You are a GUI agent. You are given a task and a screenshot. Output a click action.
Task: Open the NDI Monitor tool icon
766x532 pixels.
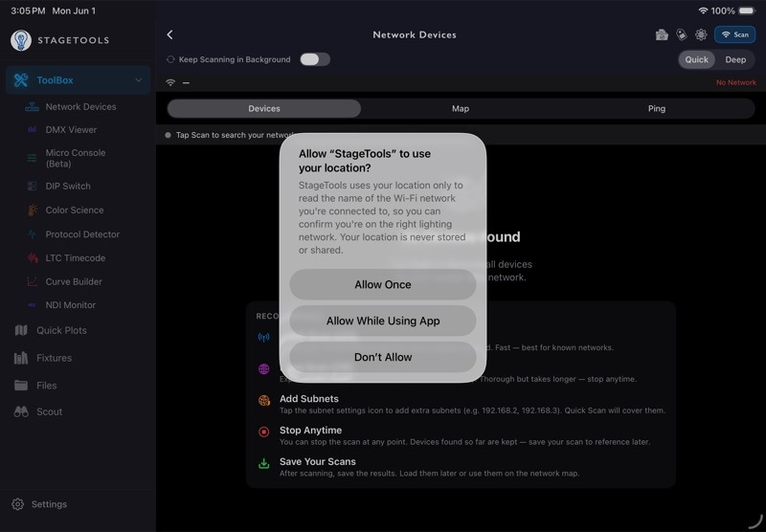coord(32,305)
